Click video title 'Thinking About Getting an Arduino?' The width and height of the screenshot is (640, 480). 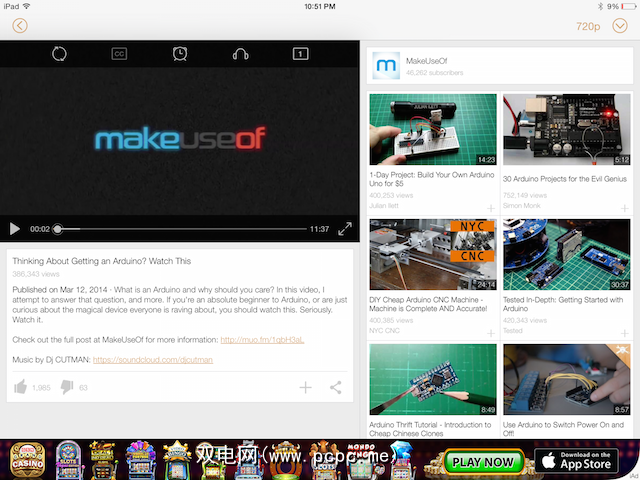[x=102, y=261]
